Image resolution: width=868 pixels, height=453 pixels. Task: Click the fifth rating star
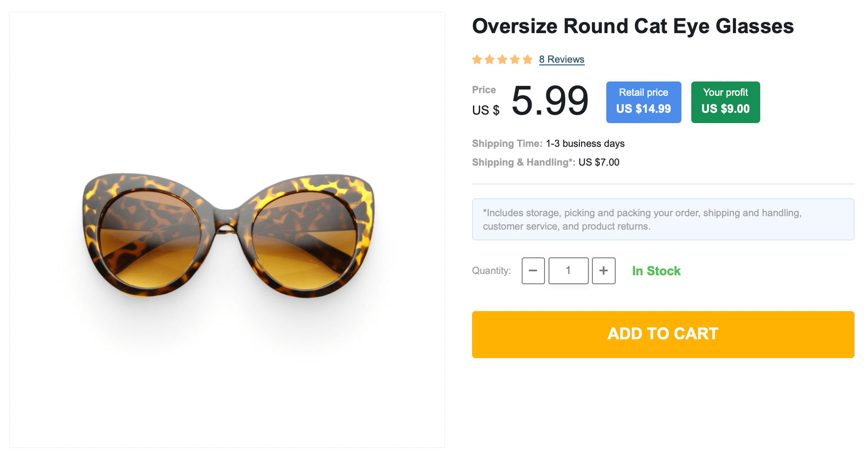527,60
